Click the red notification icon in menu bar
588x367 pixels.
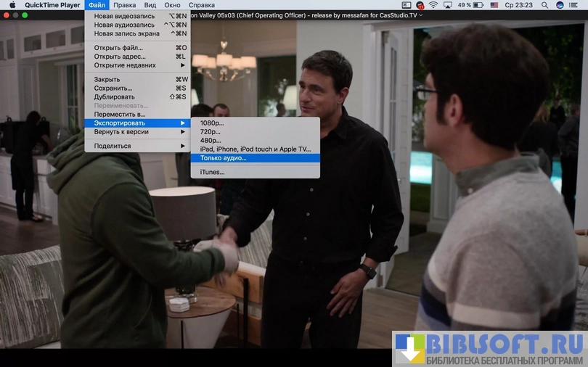420,5
